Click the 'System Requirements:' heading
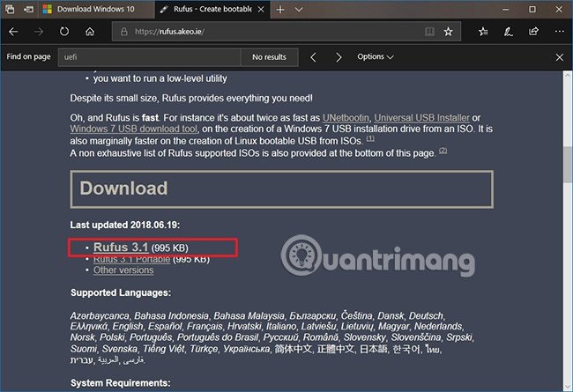 click(x=120, y=383)
